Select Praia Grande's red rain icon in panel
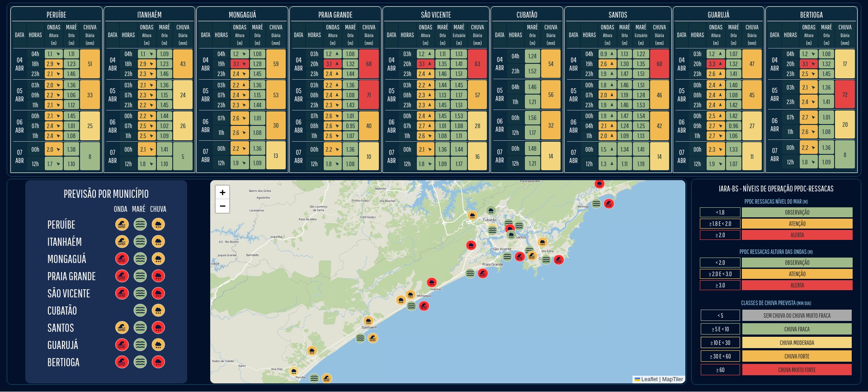 158,276
